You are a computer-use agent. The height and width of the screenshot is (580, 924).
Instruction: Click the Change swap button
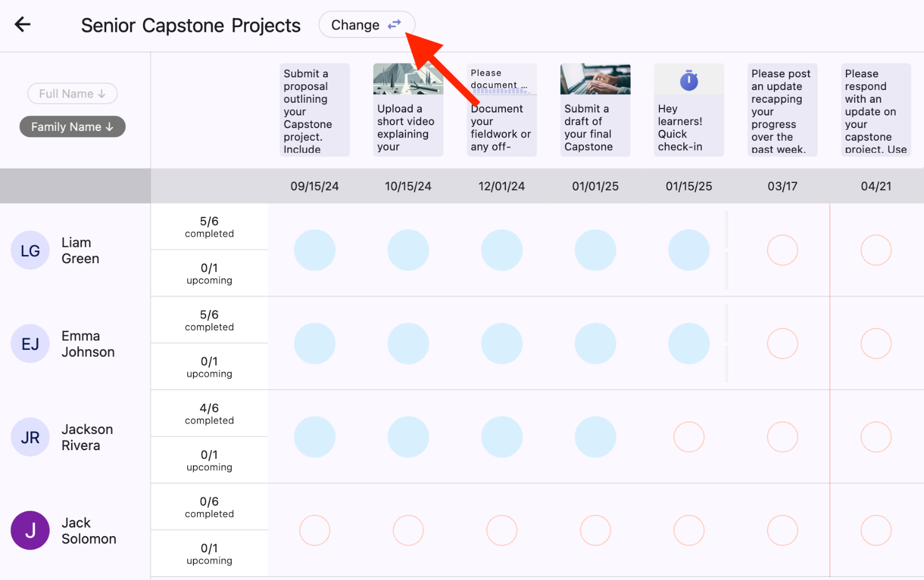(366, 25)
